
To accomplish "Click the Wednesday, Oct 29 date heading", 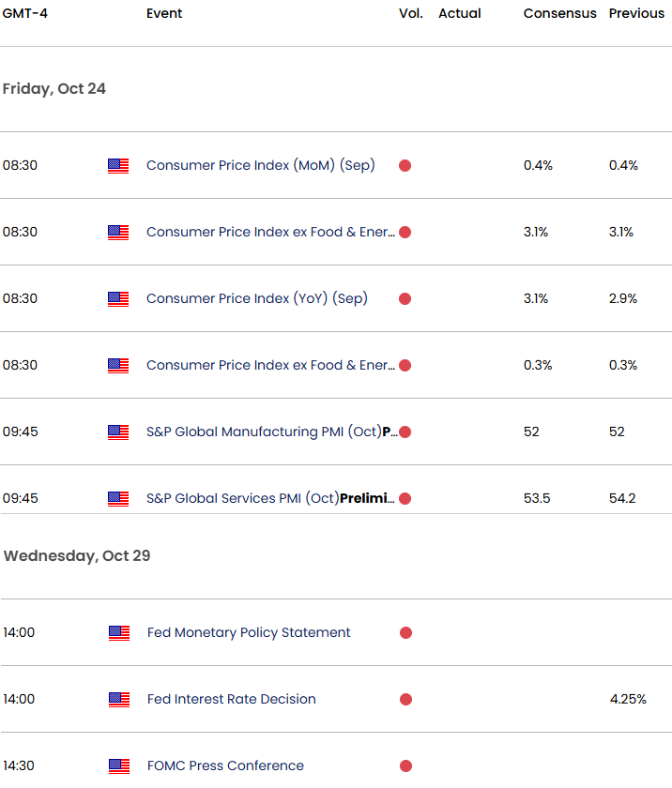I will (77, 556).
